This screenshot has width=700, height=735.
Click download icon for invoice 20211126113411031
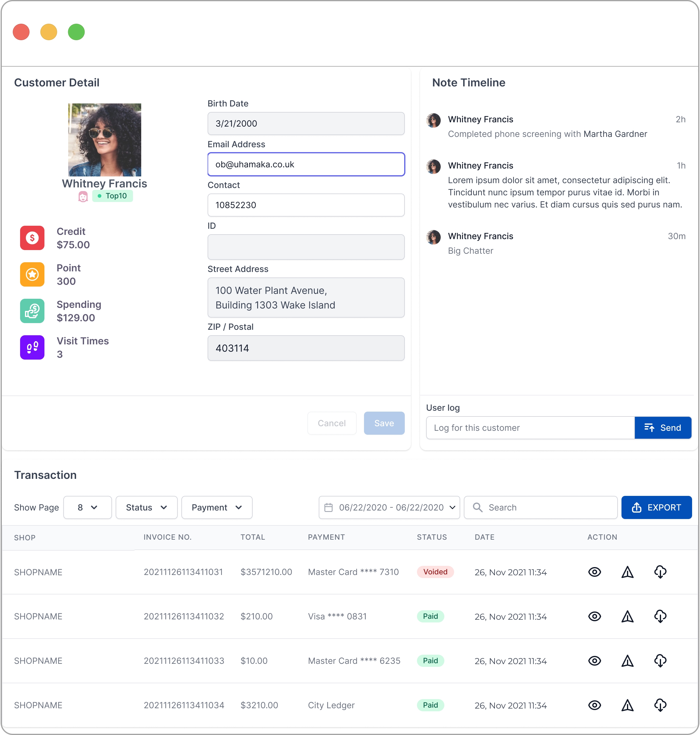660,572
